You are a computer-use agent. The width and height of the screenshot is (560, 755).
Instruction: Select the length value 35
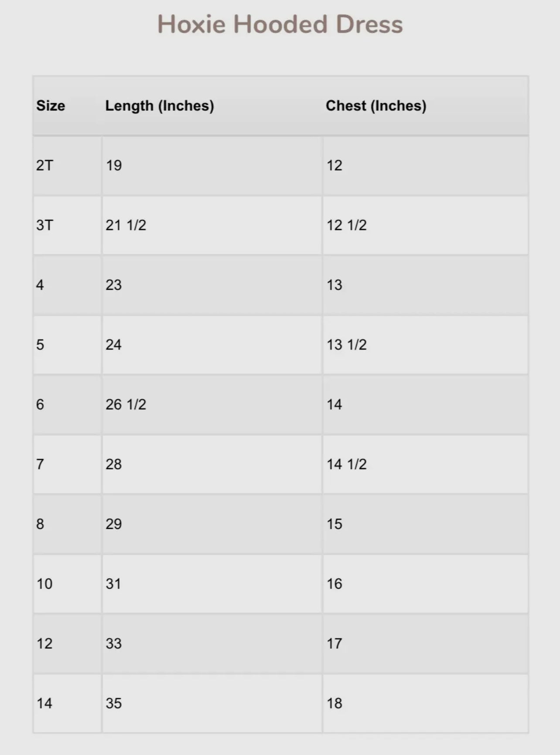(114, 704)
